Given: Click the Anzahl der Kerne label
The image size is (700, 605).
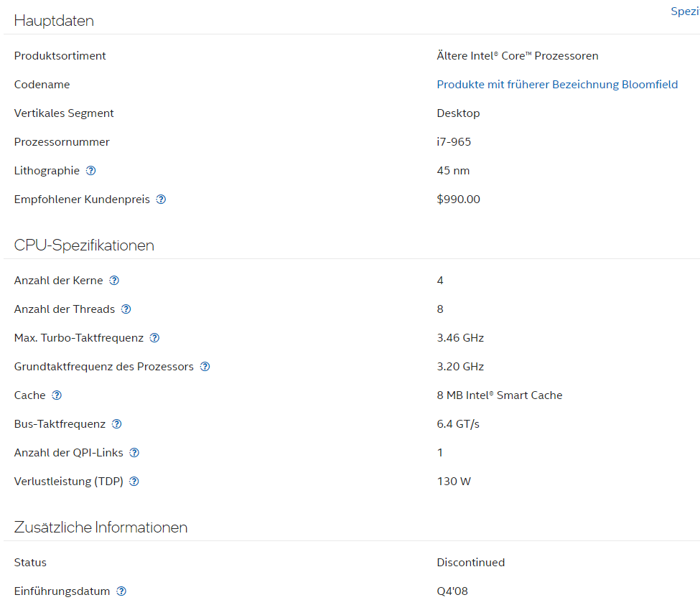Looking at the screenshot, I should (x=58, y=281).
